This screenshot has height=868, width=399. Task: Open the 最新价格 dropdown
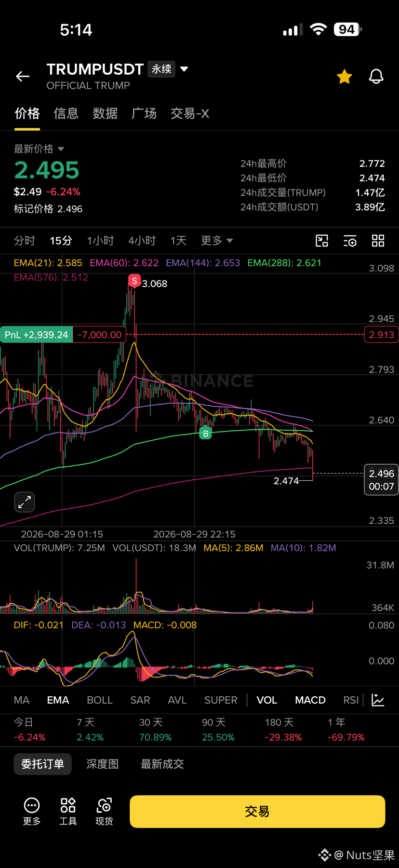coord(39,149)
